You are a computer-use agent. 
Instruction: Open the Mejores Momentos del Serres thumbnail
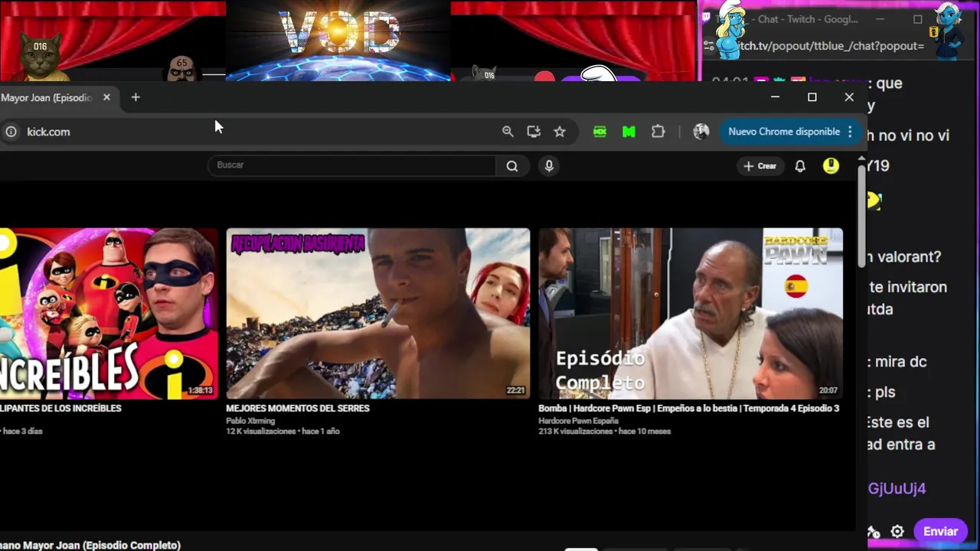[x=378, y=314]
